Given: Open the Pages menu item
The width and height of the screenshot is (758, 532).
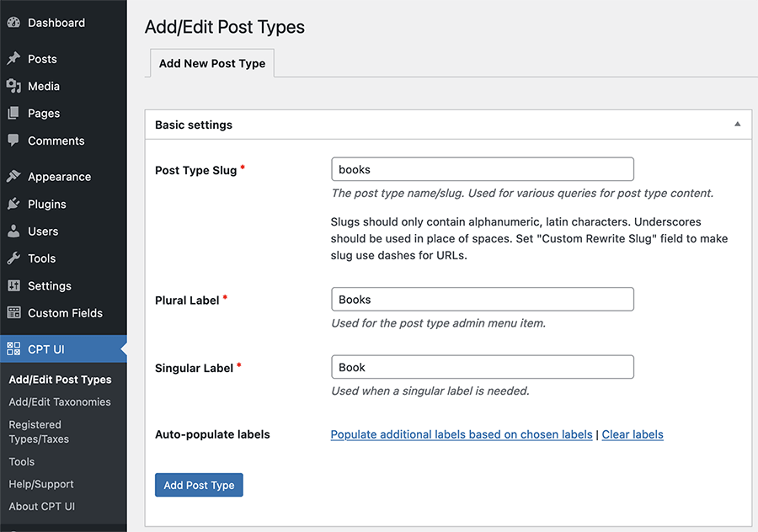Looking at the screenshot, I should tap(63, 113).
